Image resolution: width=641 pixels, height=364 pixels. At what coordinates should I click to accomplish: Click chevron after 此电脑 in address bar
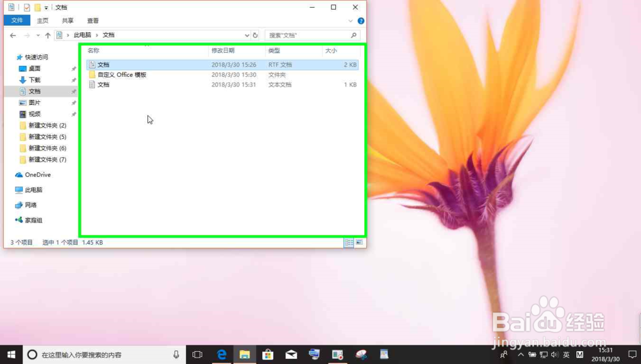[97, 35]
